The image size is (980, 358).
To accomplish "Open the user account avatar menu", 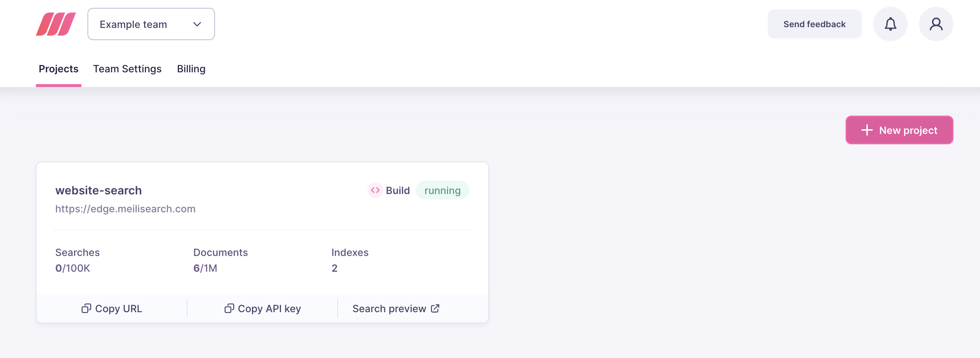I will 936,24.
